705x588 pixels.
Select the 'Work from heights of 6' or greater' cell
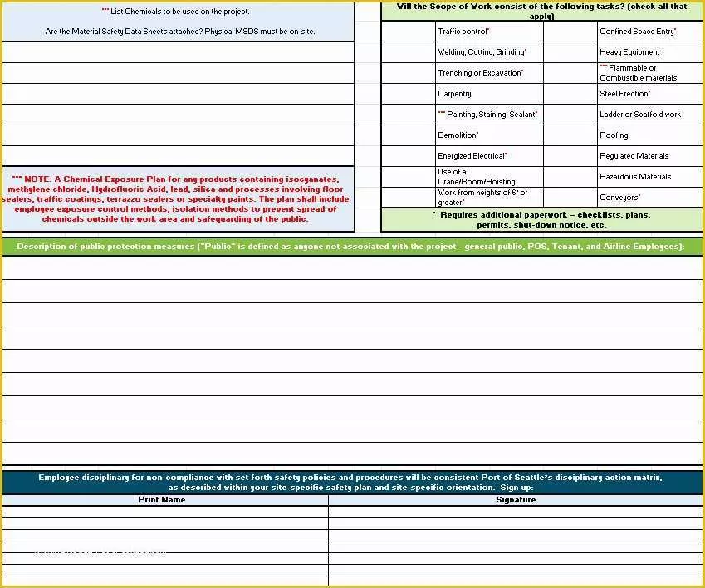[x=489, y=198]
